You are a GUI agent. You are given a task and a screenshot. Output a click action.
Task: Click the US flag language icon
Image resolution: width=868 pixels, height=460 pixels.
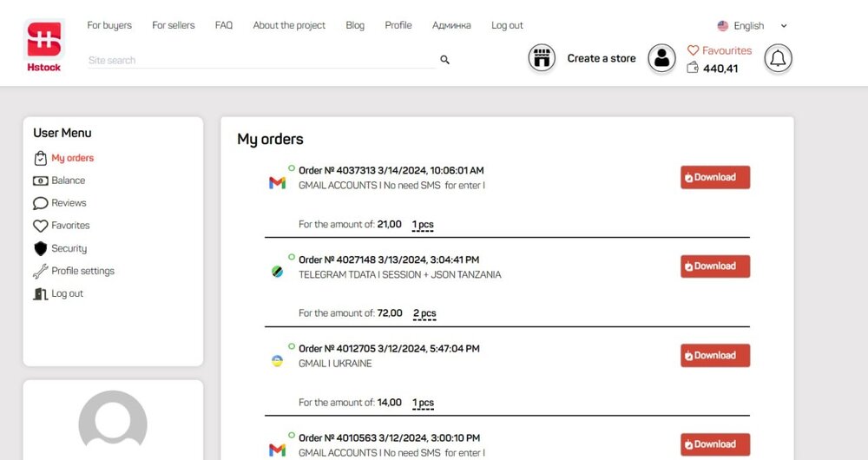[x=722, y=25]
